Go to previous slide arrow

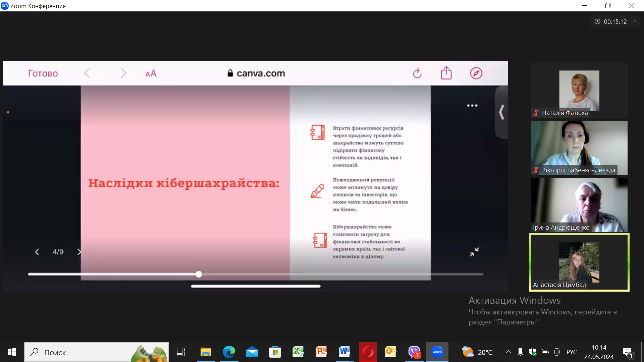[37, 252]
